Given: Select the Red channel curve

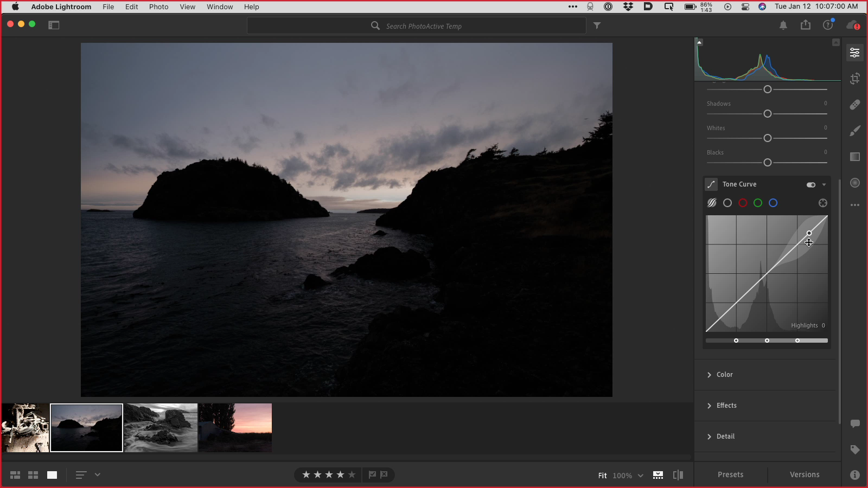Looking at the screenshot, I should pos(743,203).
